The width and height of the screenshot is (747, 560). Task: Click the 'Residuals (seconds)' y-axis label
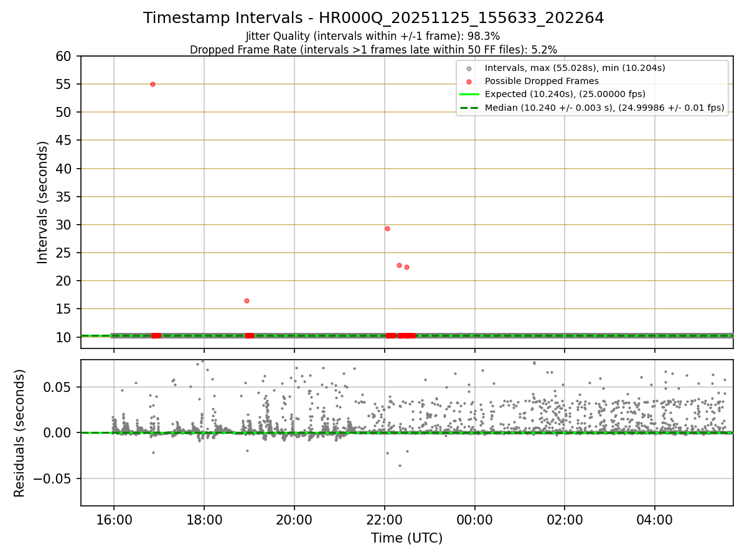click(19, 433)
